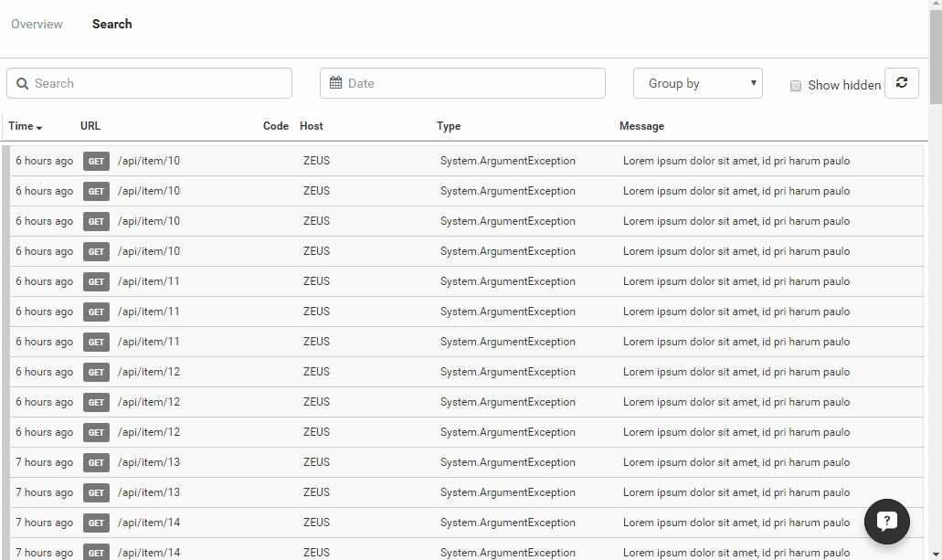Select the second /api/item/10 URL text
The image size is (942, 560).
coord(149,191)
